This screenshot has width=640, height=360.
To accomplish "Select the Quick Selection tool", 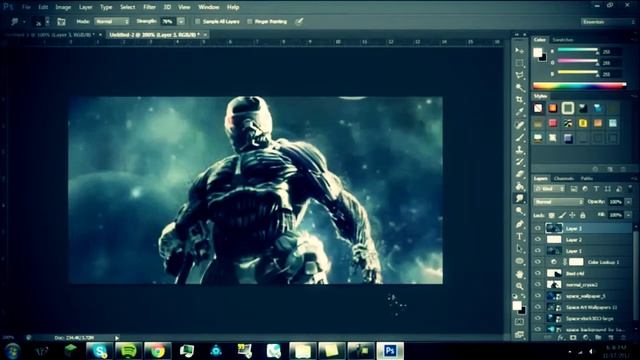I will (519, 88).
